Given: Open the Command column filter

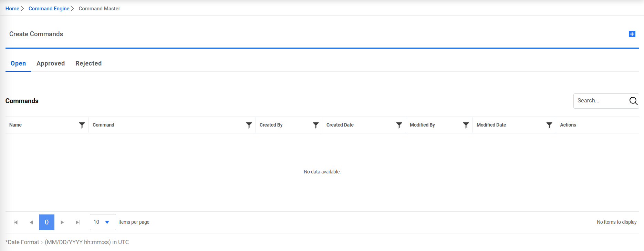Looking at the screenshot, I should [249, 125].
